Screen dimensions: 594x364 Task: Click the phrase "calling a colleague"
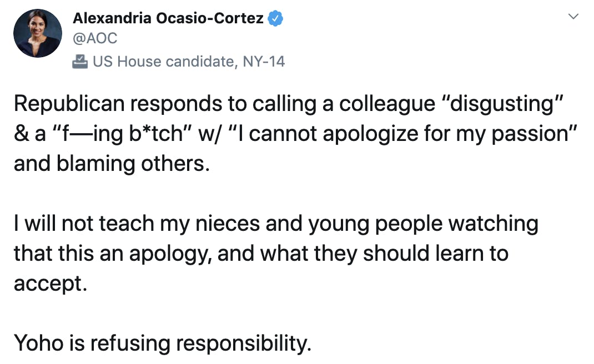click(344, 104)
